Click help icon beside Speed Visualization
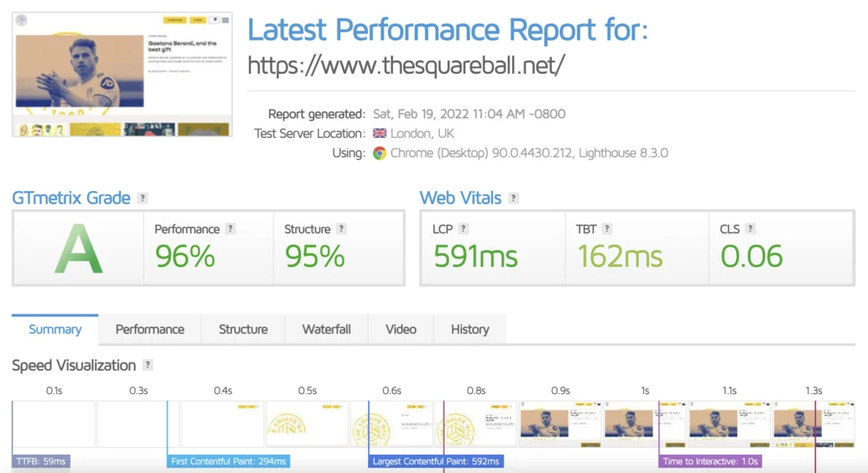Viewport: 868px width, 473px height. 148,365
